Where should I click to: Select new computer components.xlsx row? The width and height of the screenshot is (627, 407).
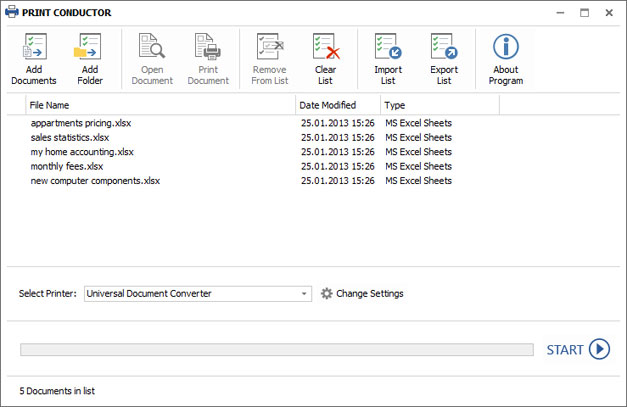tap(313, 181)
